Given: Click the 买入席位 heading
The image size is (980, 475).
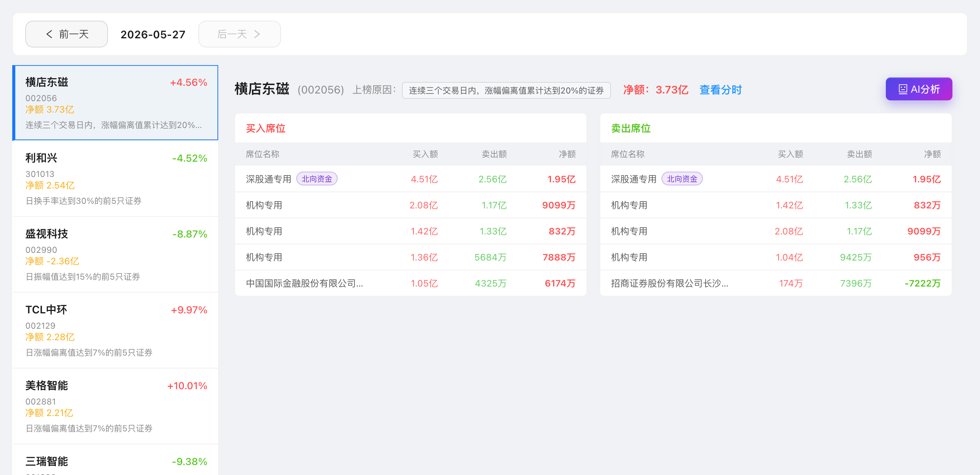Looking at the screenshot, I should coord(265,128).
